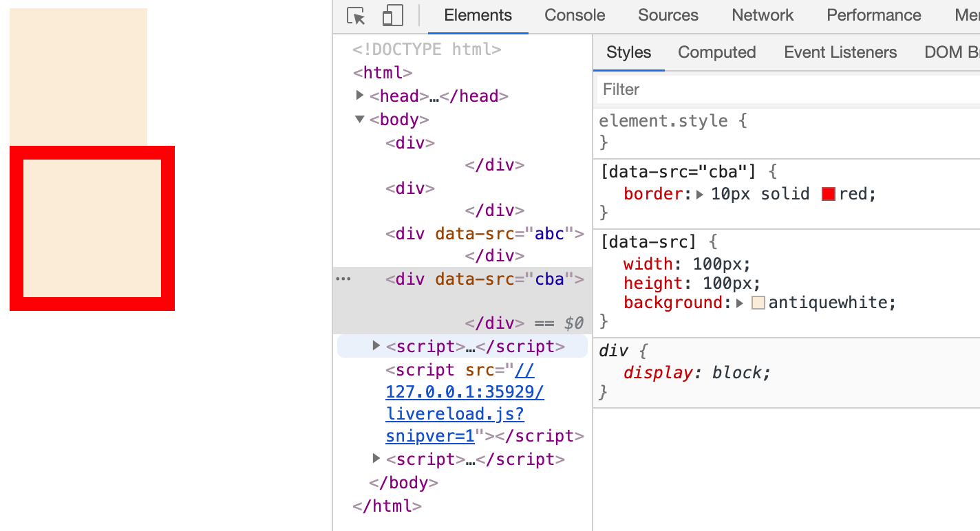
Task: Expand the head element node
Action: 360,96
